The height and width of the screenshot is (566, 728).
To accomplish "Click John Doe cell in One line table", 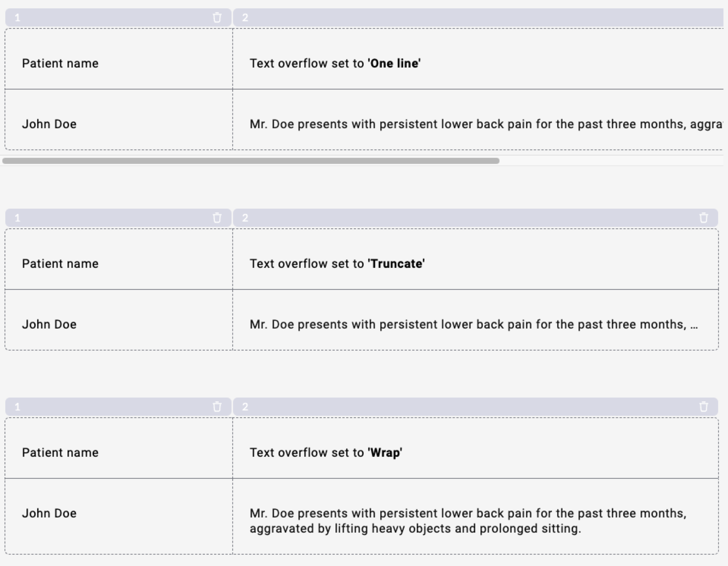I will click(x=119, y=119).
